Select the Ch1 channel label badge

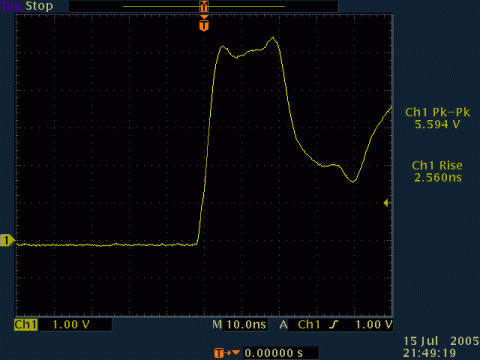pos(26,324)
